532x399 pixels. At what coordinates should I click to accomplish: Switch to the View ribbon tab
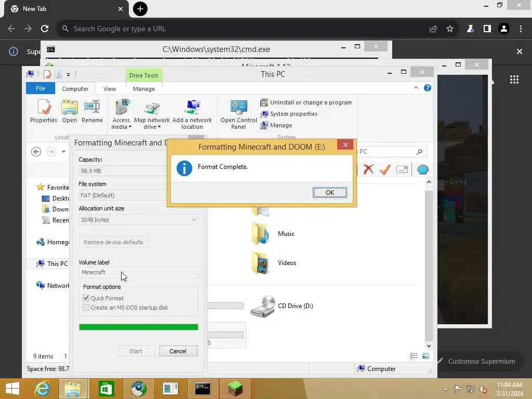point(110,88)
